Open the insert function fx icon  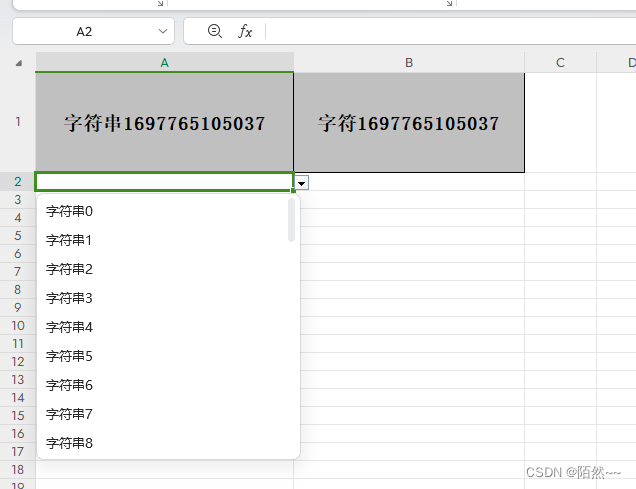[245, 31]
